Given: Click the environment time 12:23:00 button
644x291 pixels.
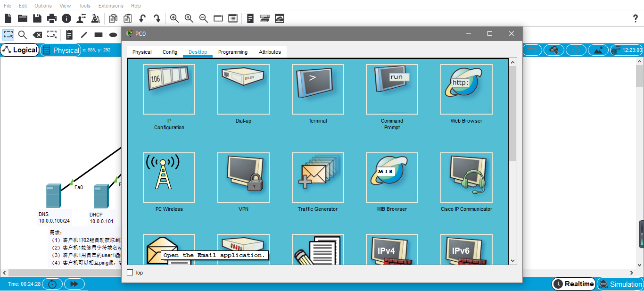Looking at the screenshot, I should click(x=627, y=50).
